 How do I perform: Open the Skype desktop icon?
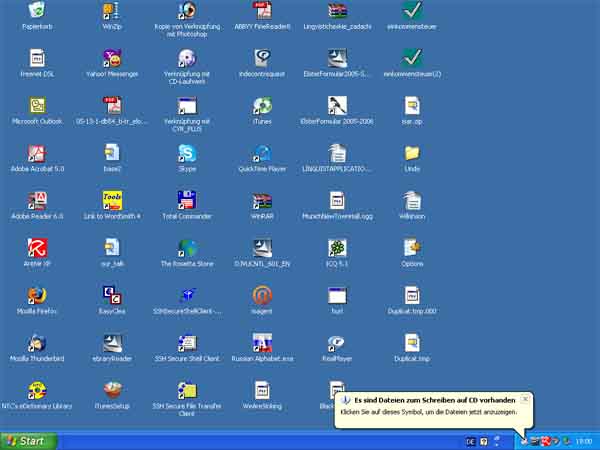click(x=187, y=153)
